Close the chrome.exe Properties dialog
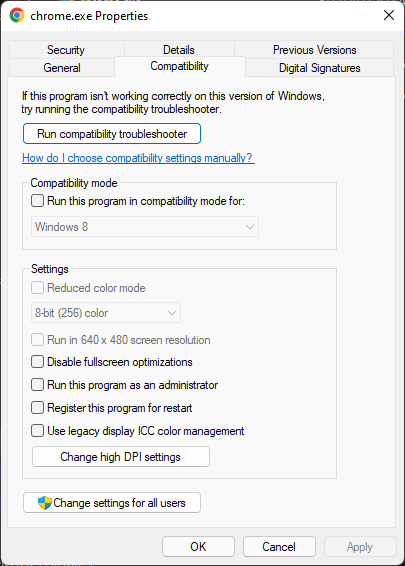This screenshot has height=566, width=405. point(389,15)
